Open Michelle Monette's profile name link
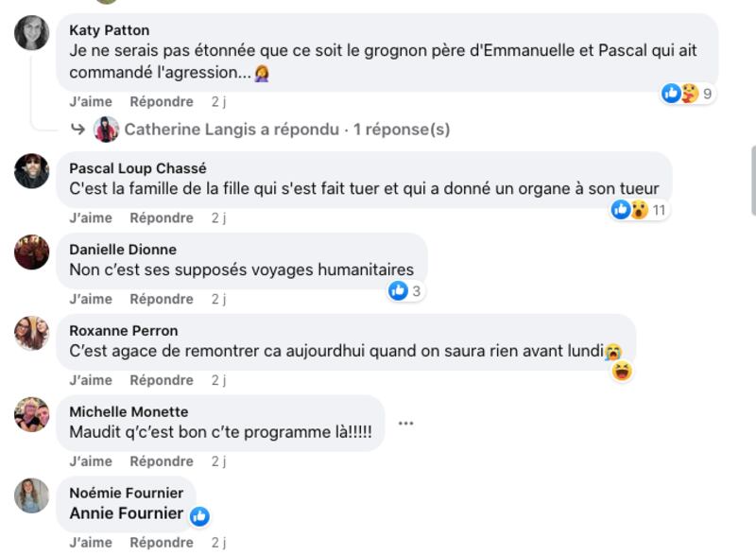This screenshot has width=756, height=556. [129, 411]
